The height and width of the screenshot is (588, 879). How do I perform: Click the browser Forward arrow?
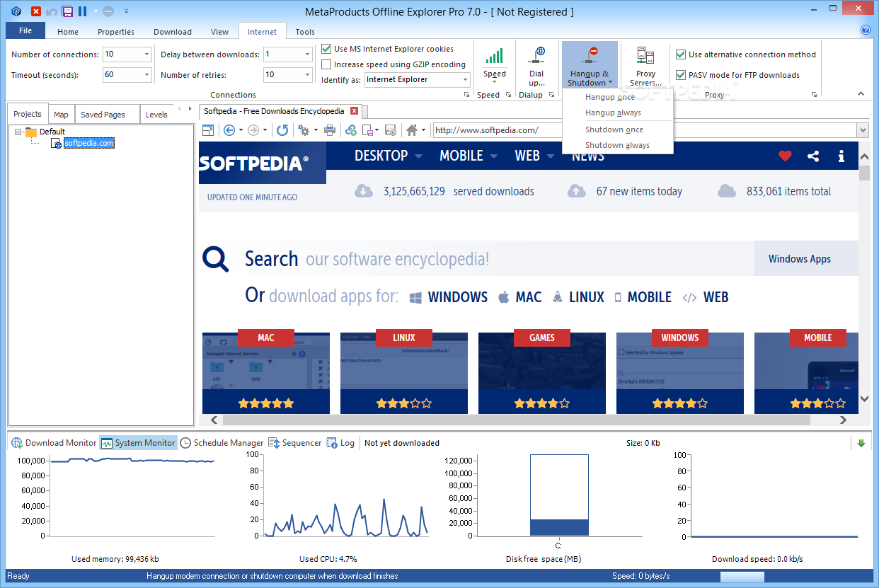click(253, 130)
